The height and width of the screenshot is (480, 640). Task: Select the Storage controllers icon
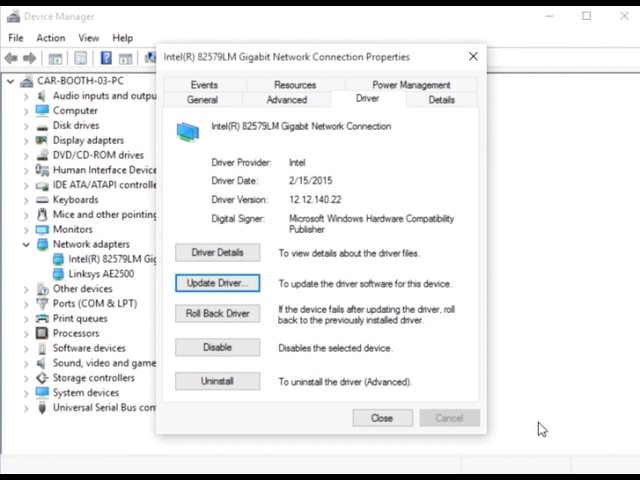pos(42,378)
